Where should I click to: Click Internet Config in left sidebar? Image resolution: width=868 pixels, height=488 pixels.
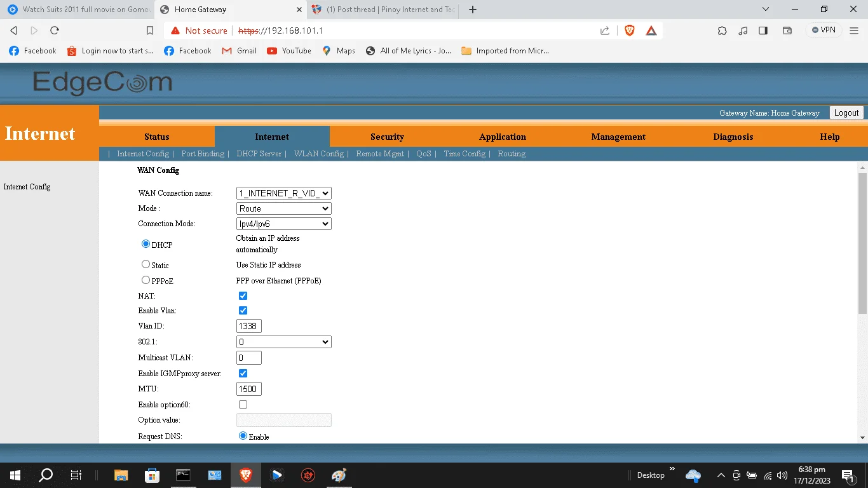point(27,187)
